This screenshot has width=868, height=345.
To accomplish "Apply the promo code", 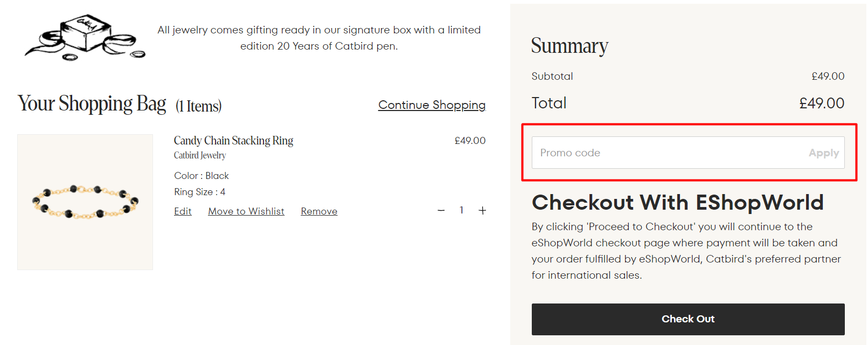I will (x=823, y=153).
